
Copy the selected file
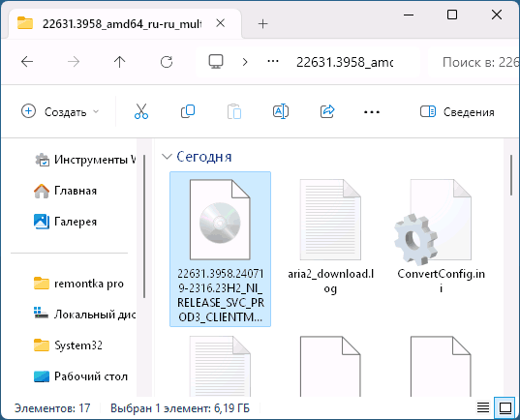[188, 111]
